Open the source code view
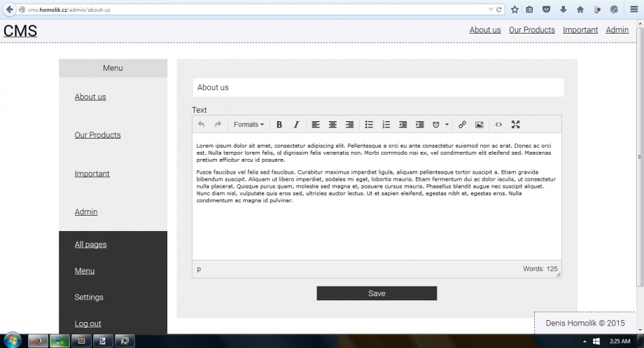This screenshot has width=644, height=348. [x=498, y=125]
